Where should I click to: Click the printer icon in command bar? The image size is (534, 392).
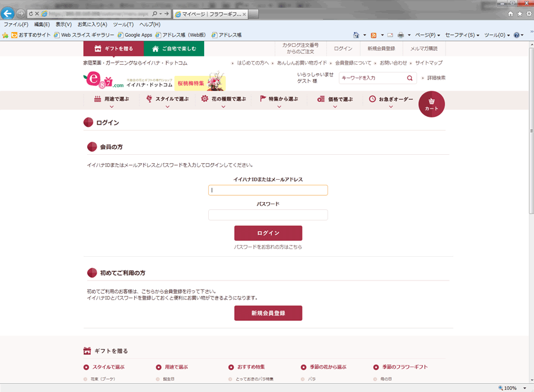pos(401,35)
